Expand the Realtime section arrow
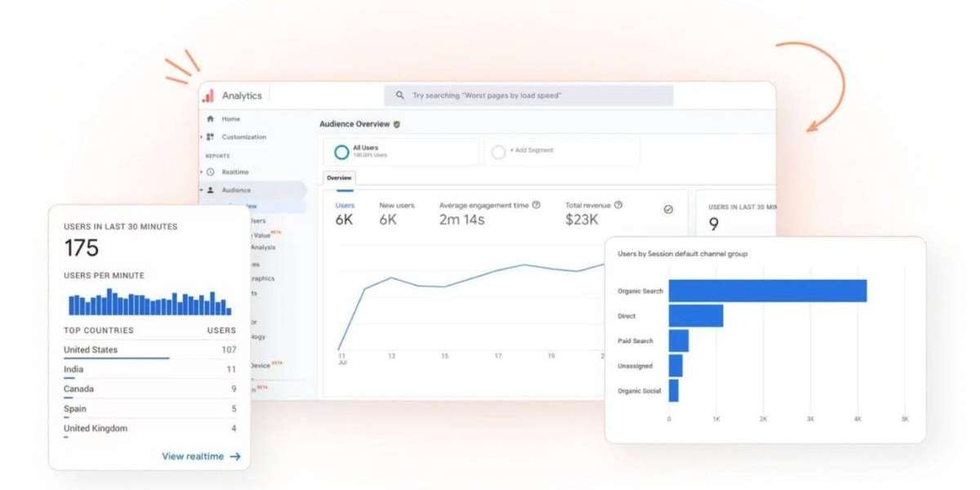 [201, 172]
